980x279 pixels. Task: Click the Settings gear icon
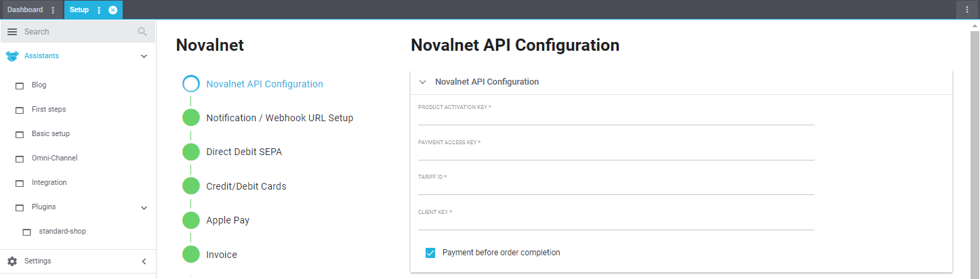coord(12,261)
